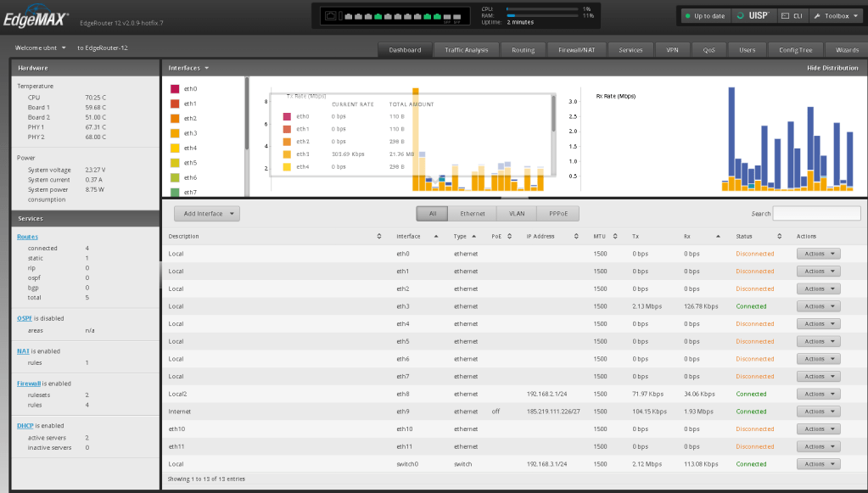Click the interface Search input field

click(816, 214)
